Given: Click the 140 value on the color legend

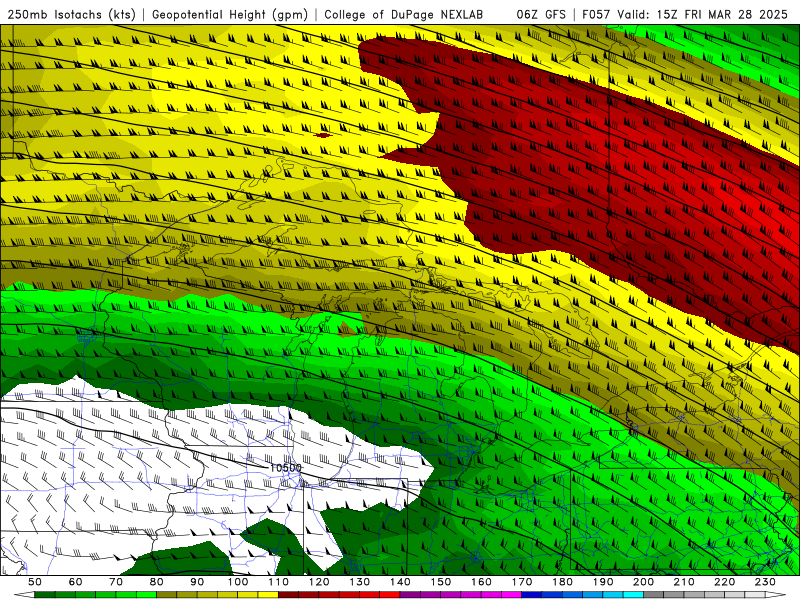Looking at the screenshot, I should pos(400,582).
